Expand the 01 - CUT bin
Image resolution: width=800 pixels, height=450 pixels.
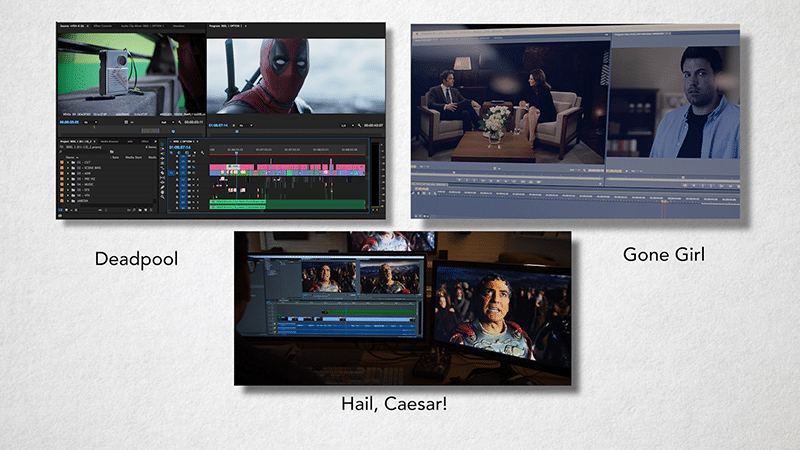coord(68,162)
